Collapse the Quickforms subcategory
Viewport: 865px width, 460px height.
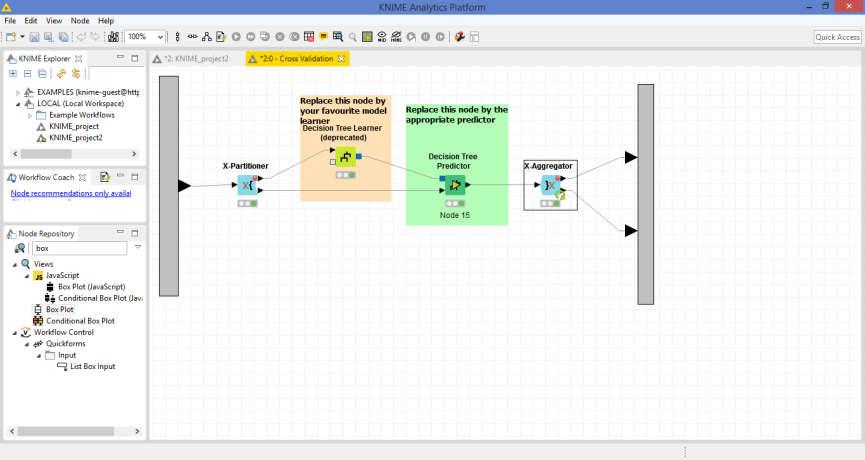click(27, 344)
